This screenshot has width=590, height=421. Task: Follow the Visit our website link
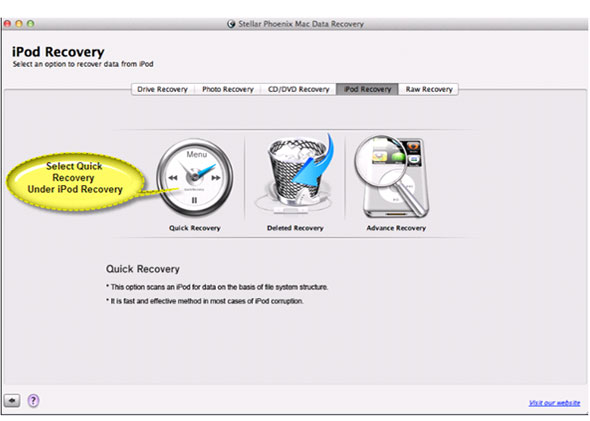[x=554, y=403]
